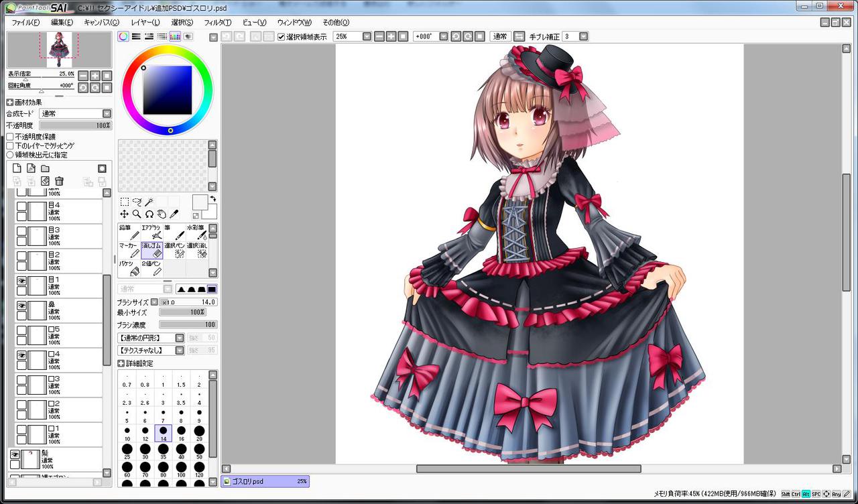Select the Brush (筆) tool
The image size is (858, 504).
pos(174,232)
